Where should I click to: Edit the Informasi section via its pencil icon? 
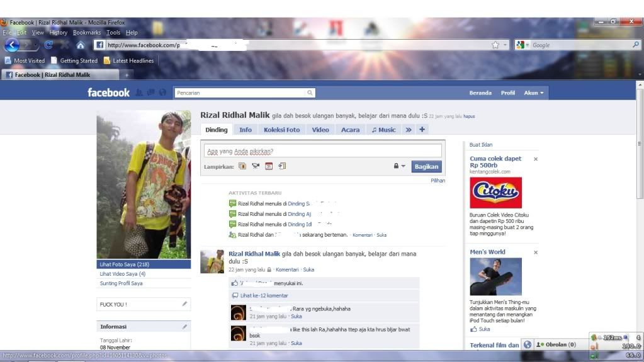click(x=184, y=326)
